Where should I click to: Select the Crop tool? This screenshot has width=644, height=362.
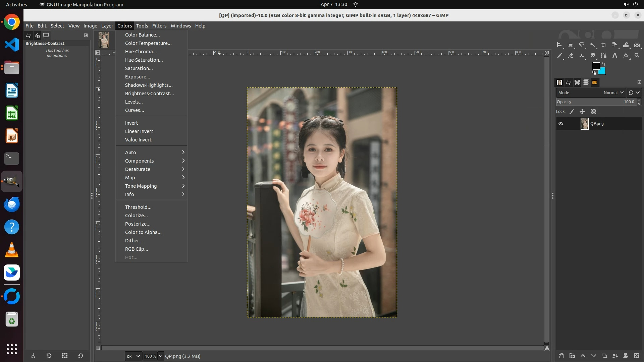(x=604, y=45)
